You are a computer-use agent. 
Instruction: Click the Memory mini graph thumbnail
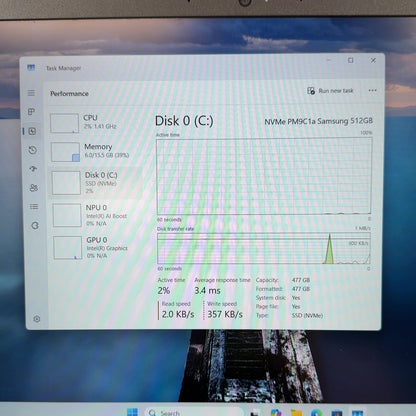[65, 152]
